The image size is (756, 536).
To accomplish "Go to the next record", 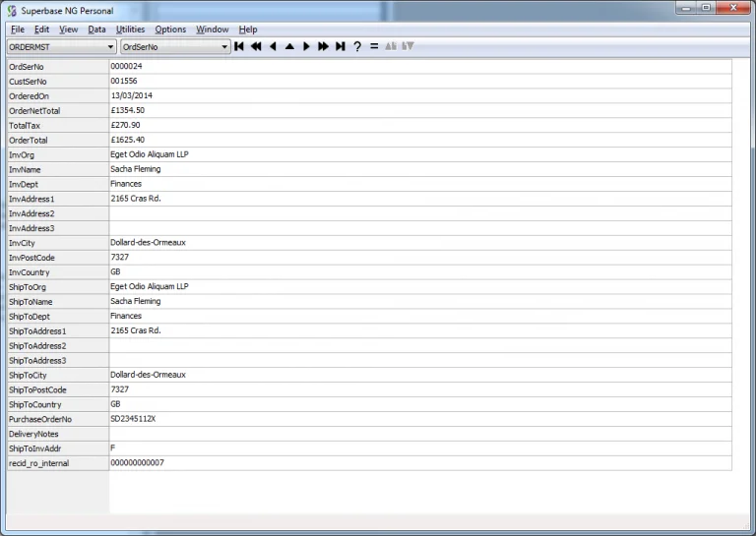I will tap(306, 46).
